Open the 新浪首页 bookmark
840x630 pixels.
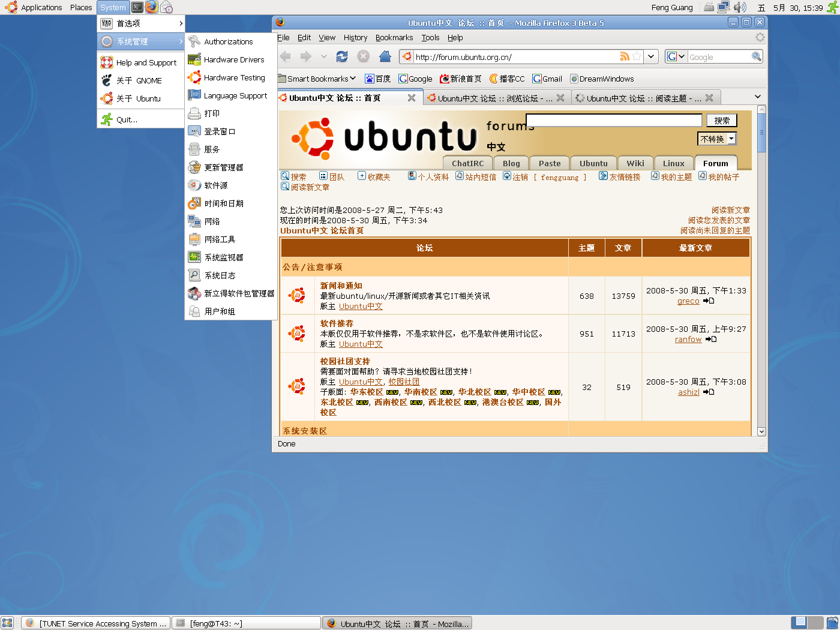pyautogui.click(x=461, y=79)
